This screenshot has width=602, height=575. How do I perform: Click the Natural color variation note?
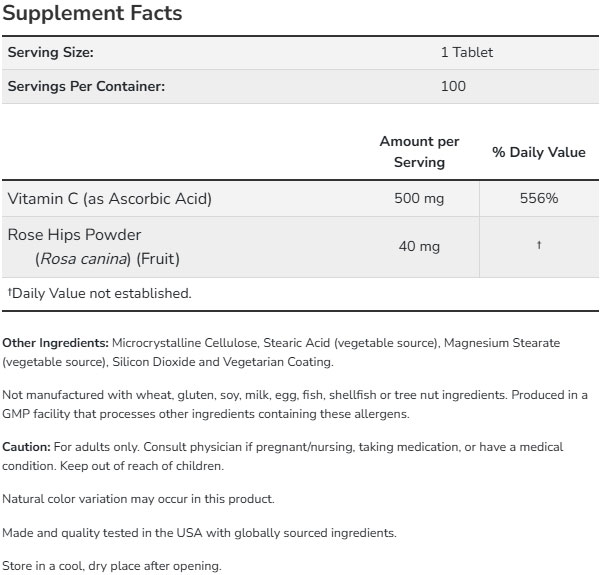pos(138,498)
